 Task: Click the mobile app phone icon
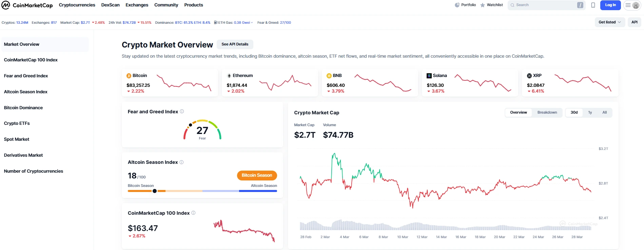(593, 5)
